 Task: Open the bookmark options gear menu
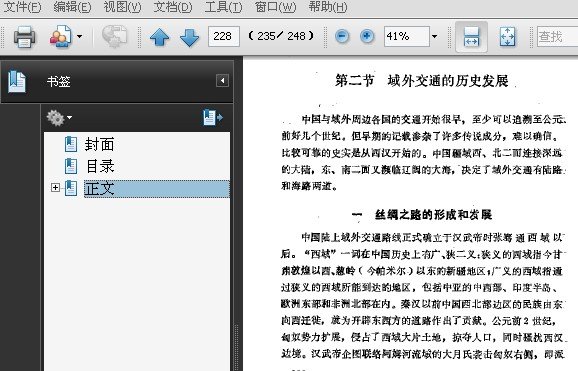(59, 118)
